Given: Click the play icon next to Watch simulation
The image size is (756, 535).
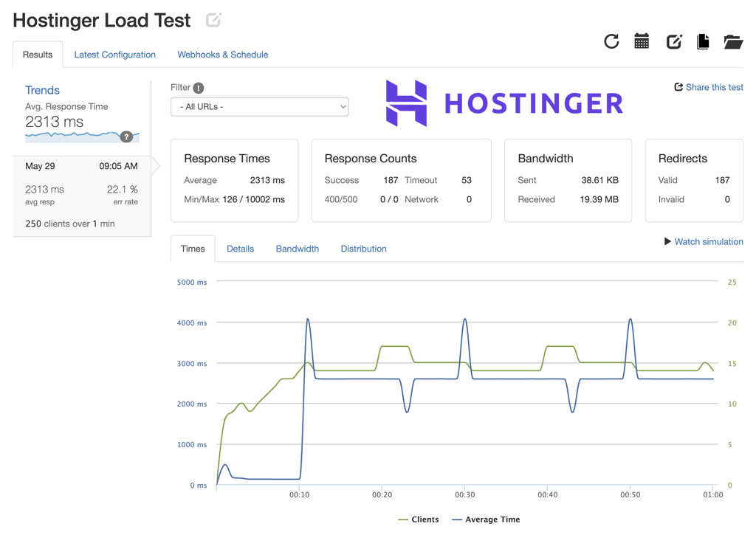Looking at the screenshot, I should coord(667,241).
